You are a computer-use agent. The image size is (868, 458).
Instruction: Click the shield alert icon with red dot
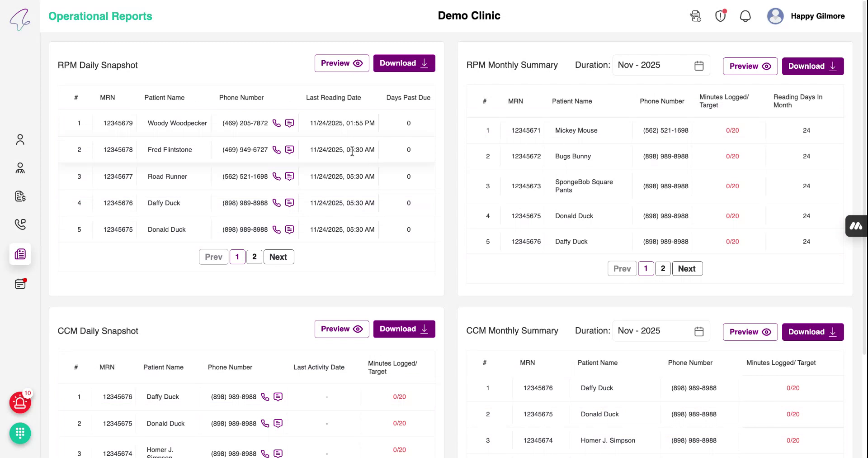point(720,16)
